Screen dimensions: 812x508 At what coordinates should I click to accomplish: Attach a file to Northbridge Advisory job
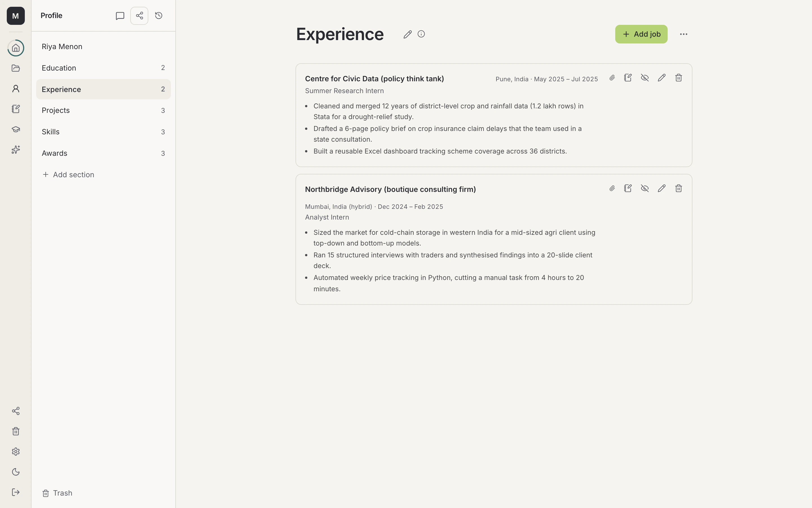612,189
